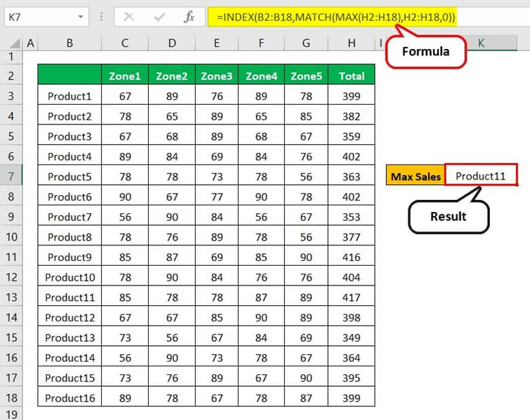Click Product12's Zone4 value 90

262,317
